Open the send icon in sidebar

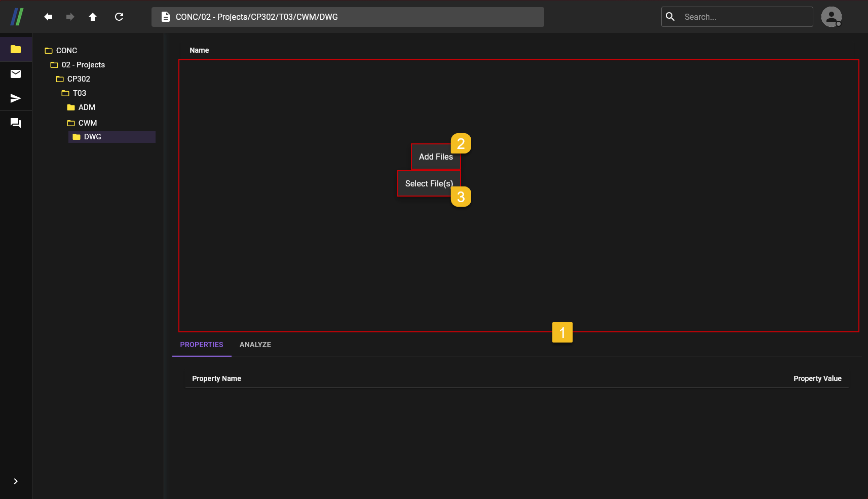click(16, 98)
